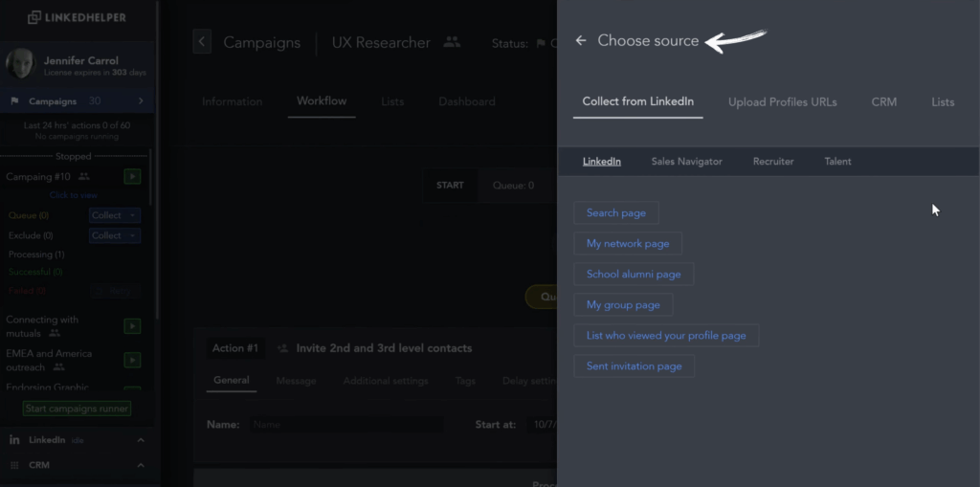Click the Campaigns flag icon in sidebar
Viewport: 980px width, 487px height.
tap(14, 101)
